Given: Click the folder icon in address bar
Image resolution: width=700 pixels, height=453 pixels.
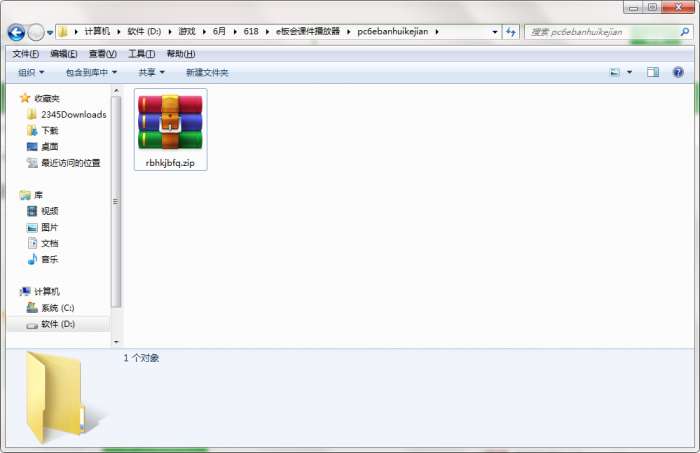Looking at the screenshot, I should tap(63, 32).
